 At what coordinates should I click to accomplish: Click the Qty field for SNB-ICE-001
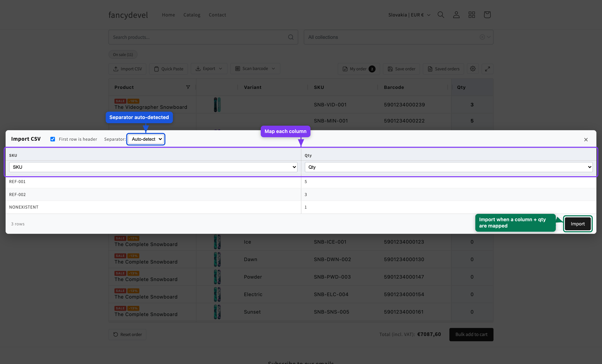click(x=472, y=242)
